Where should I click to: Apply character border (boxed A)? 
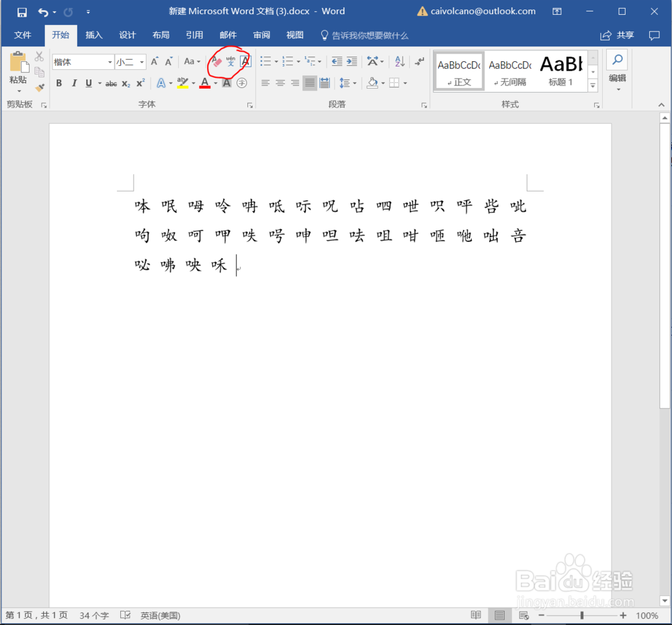[245, 62]
